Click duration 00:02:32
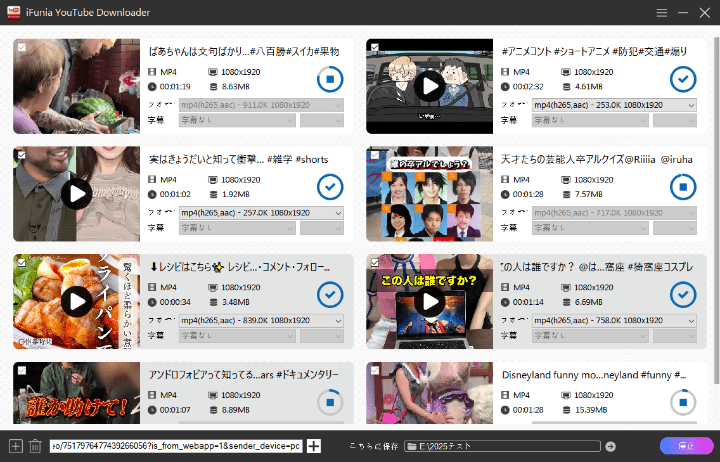 coord(528,86)
